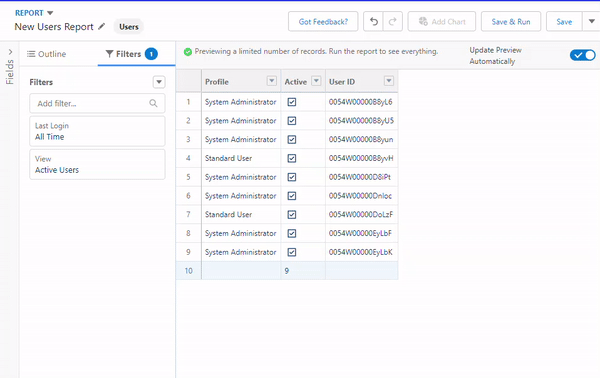Click User ID 0054W00000DoLzF cell
The image size is (600, 378).
(361, 215)
